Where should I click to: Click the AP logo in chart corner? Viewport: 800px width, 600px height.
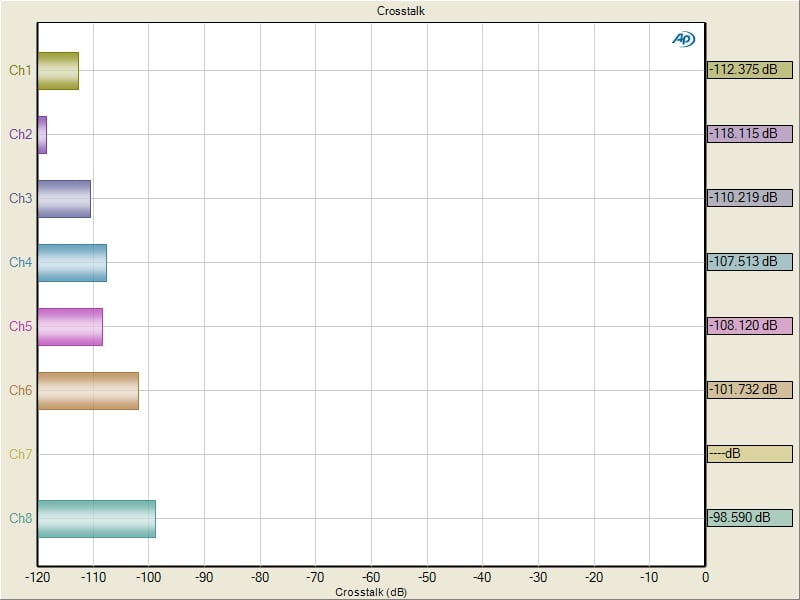click(x=683, y=38)
